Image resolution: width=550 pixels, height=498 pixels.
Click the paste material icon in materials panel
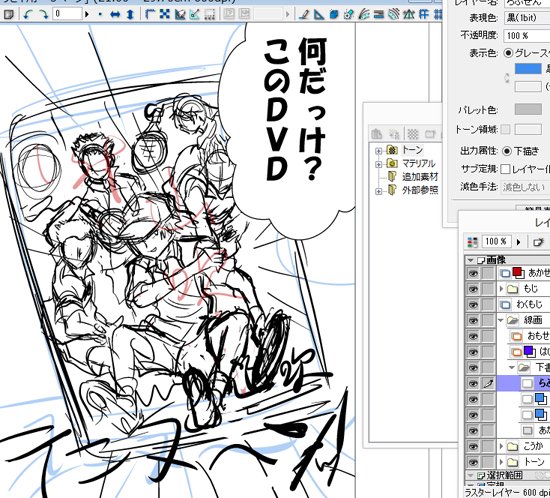[376, 134]
